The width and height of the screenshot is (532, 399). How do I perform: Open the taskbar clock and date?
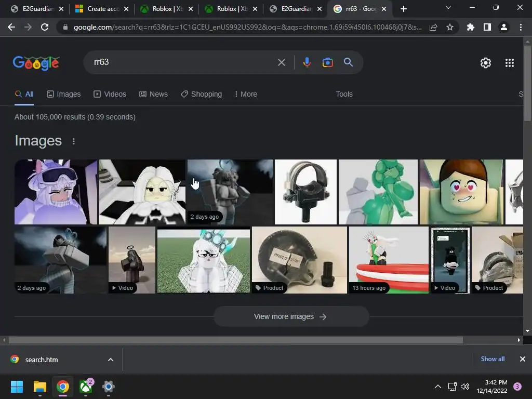(492, 387)
